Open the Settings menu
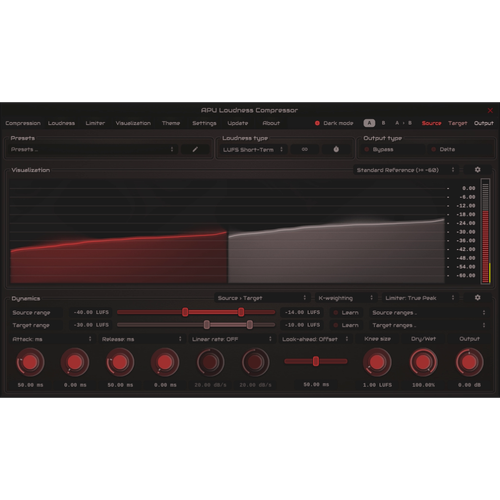The height and width of the screenshot is (500, 500). [204, 123]
